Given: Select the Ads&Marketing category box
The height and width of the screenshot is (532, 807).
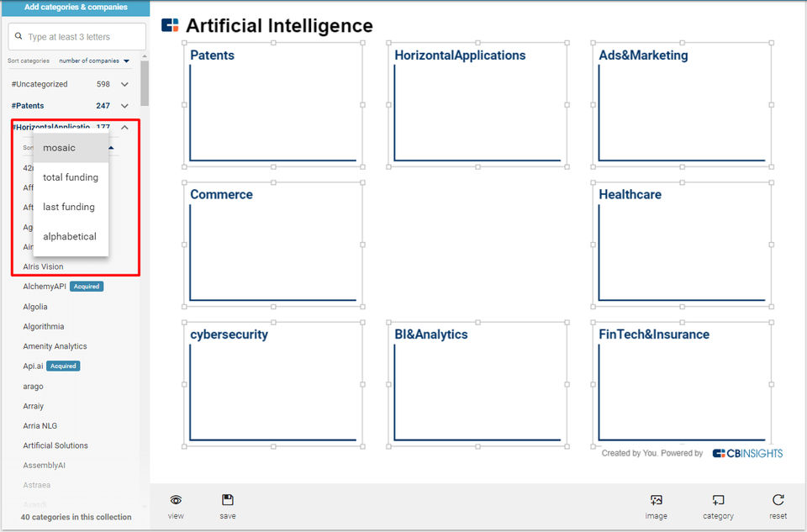Looking at the screenshot, I should coord(682,105).
